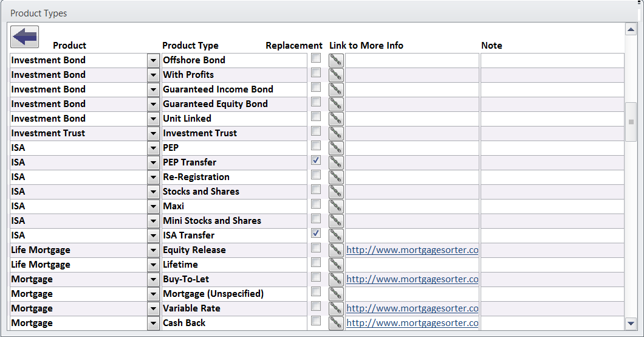The width and height of the screenshot is (644, 337).
Task: Click scroll down arrow on scrollbar
Action: point(631,324)
